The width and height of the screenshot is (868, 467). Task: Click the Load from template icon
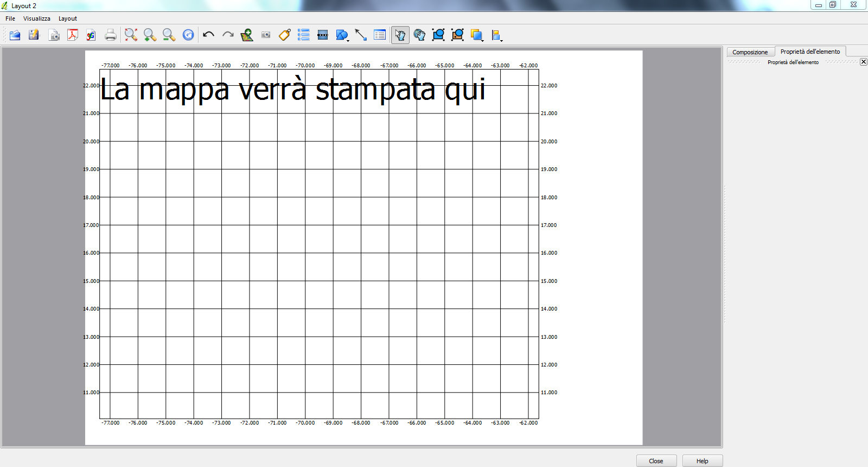15,35
